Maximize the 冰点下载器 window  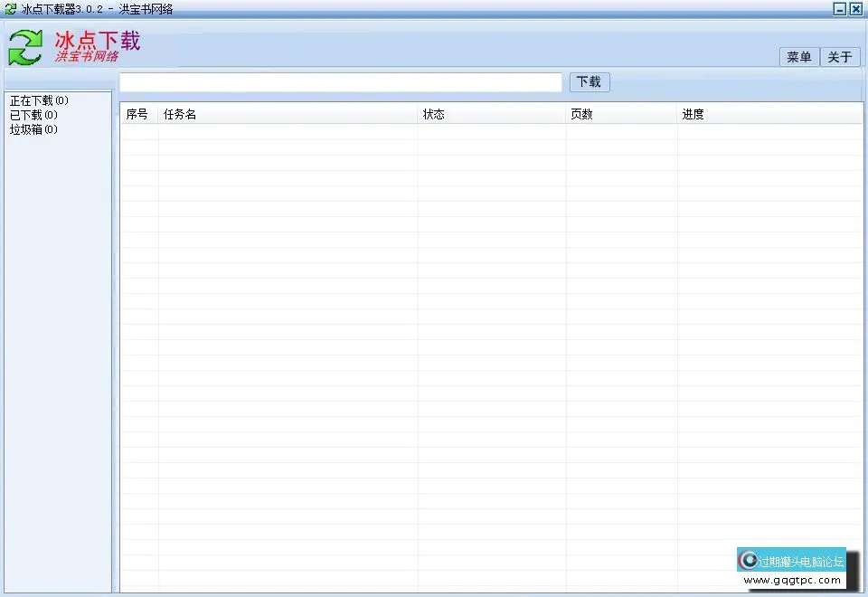[x=855, y=9]
